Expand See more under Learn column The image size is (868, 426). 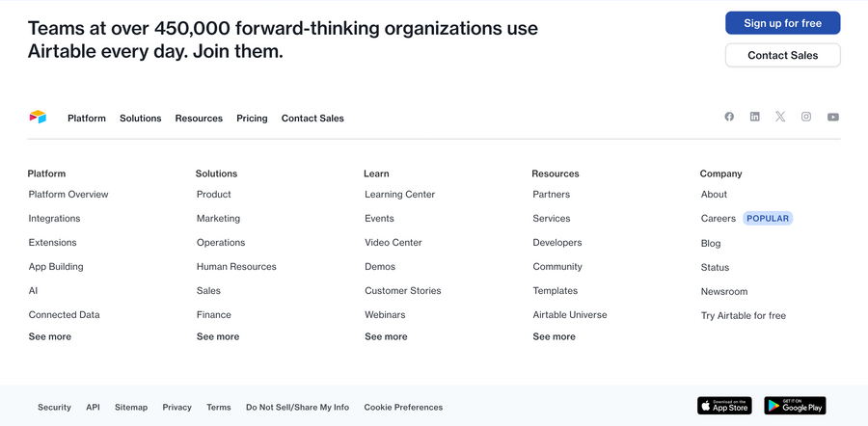pyautogui.click(x=386, y=336)
